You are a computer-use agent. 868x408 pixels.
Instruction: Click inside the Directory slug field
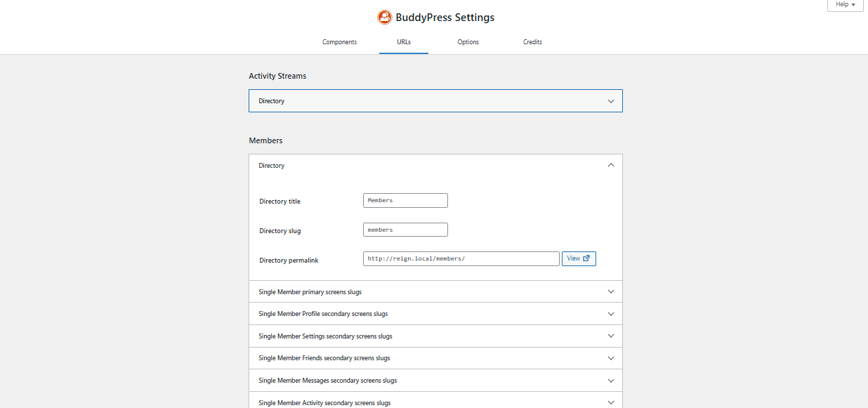[x=405, y=230]
